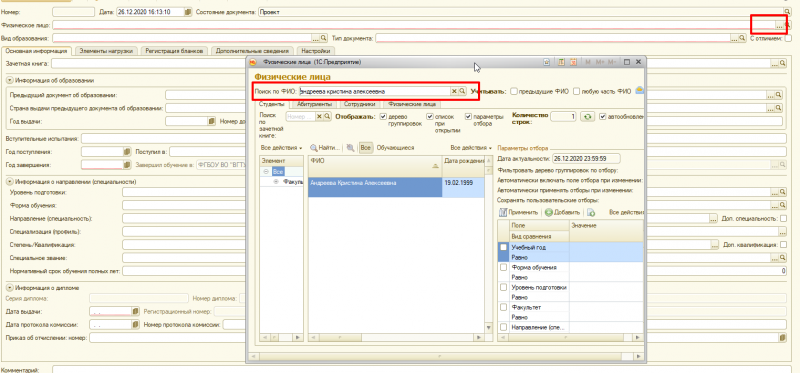Open the Все действия menu over the Элемент tree
800x373 pixels.
(x=281, y=147)
